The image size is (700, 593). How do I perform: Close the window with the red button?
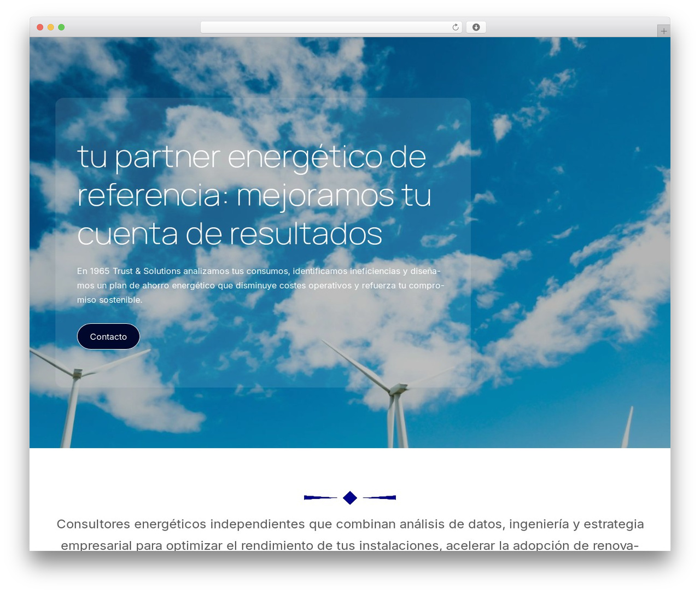tap(40, 27)
